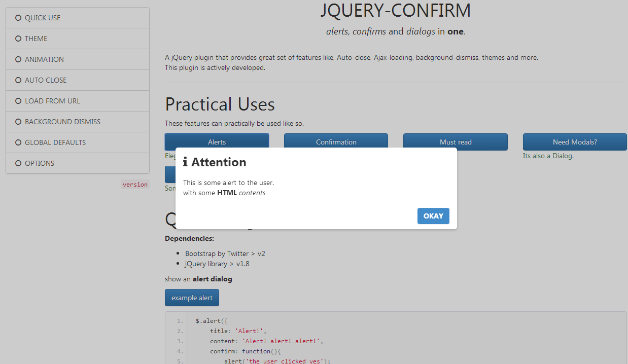Jump to GLOBAL DEFAULTS section
The width and height of the screenshot is (628, 364).
coord(78,142)
